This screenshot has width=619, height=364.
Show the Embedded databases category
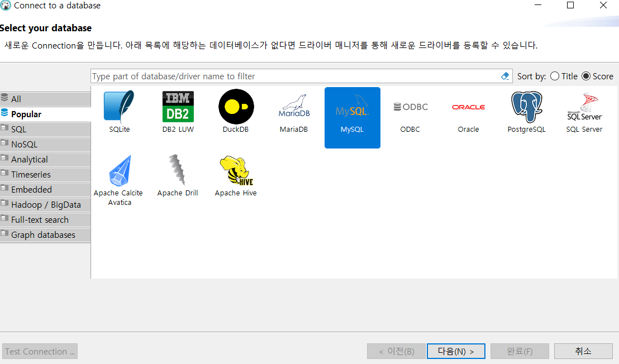(x=45, y=190)
